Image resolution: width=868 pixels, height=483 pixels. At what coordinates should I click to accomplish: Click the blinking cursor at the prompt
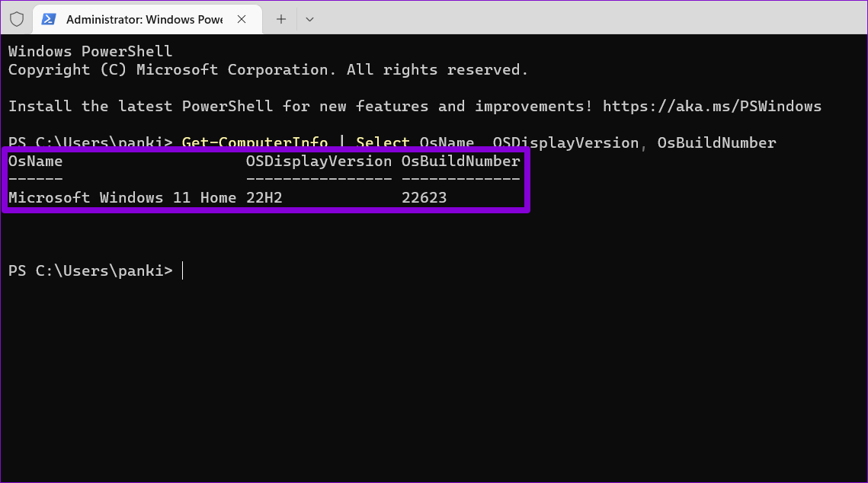tap(183, 270)
